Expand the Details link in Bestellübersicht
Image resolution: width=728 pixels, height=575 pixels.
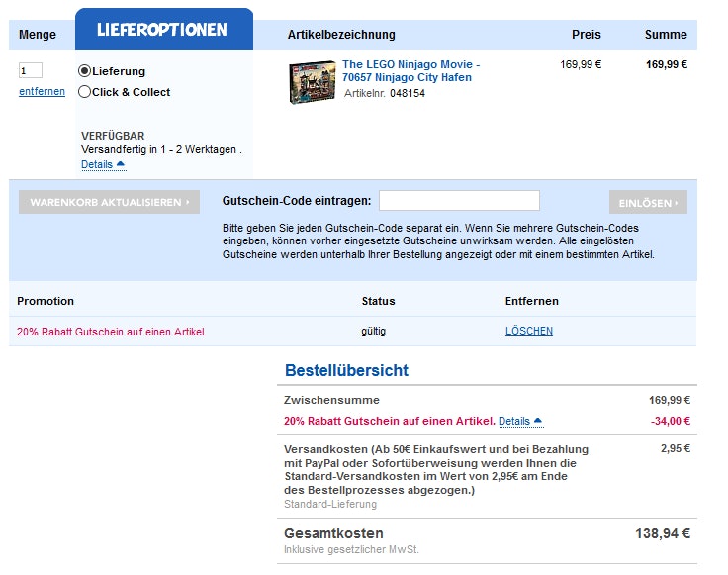click(x=514, y=421)
